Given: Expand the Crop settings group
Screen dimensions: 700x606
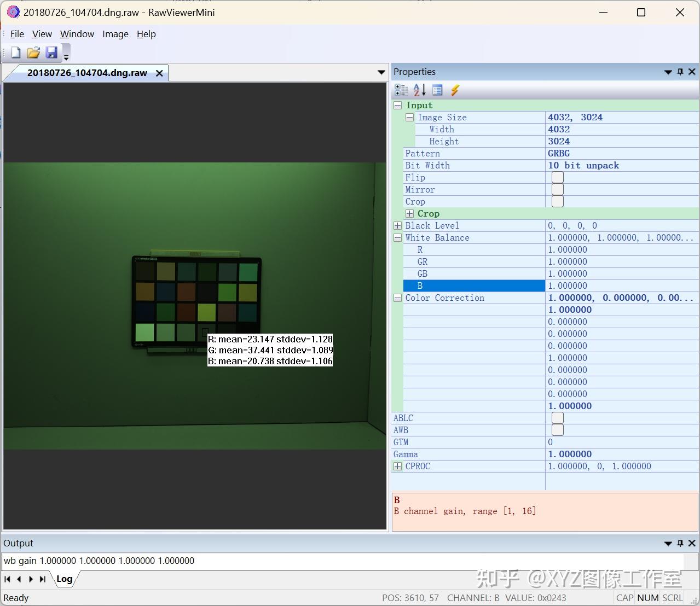Looking at the screenshot, I should [409, 213].
